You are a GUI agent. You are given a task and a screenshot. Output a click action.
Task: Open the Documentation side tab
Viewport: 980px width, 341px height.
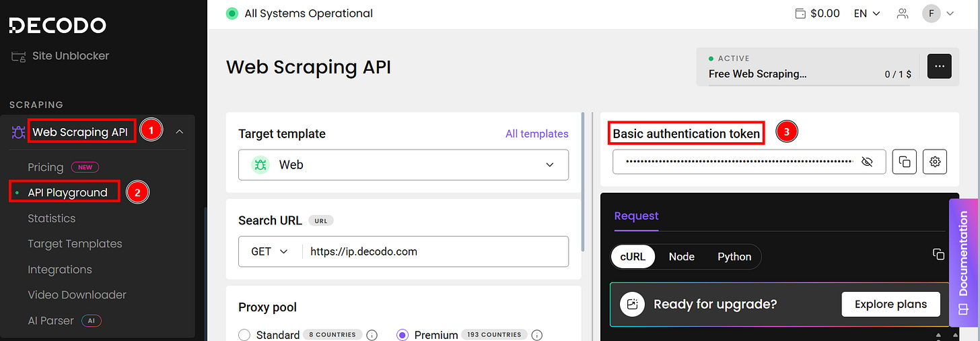pos(964,263)
